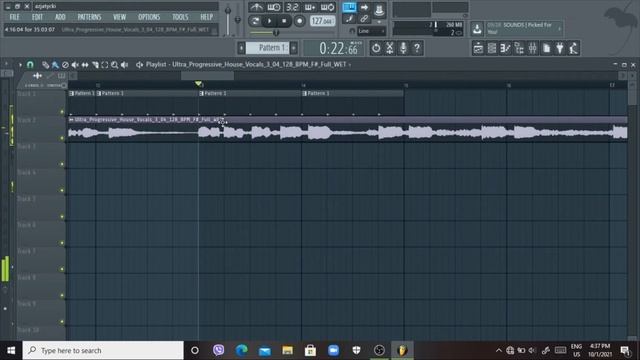Click the right arrow icon in toolbar

(364, 7)
